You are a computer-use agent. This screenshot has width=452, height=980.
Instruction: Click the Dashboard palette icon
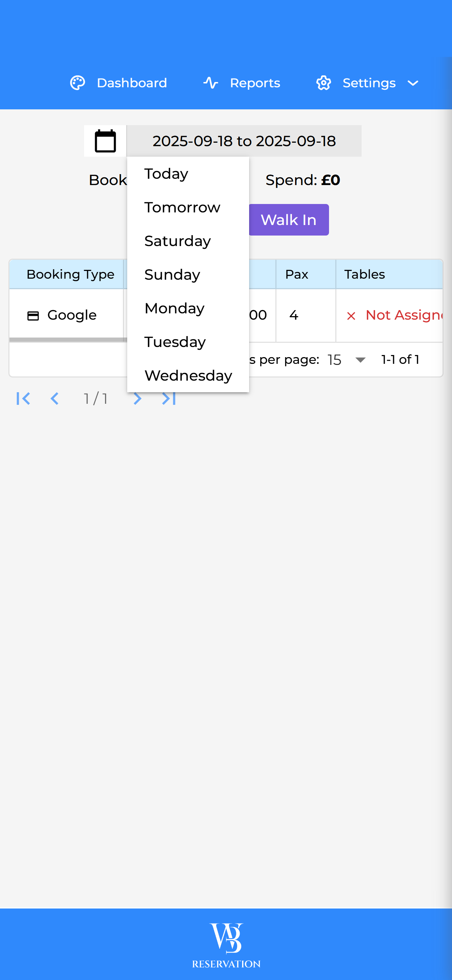pos(78,83)
